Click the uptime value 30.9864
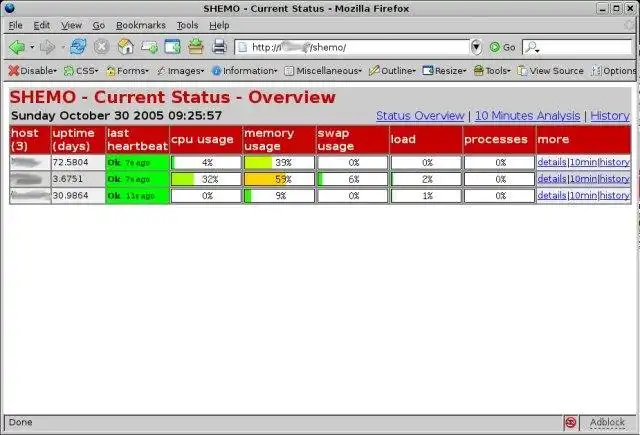Image resolution: width=640 pixels, height=435 pixels. [x=70, y=196]
